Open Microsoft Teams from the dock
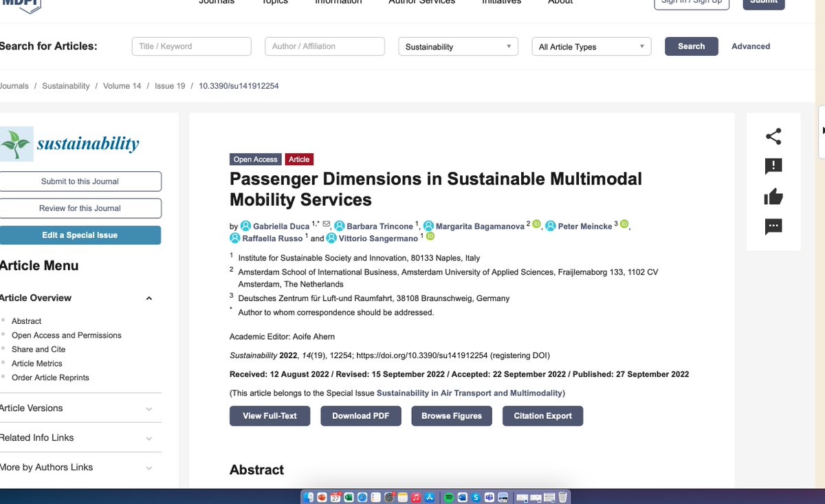Viewport: 825px width, 504px height. [489, 497]
